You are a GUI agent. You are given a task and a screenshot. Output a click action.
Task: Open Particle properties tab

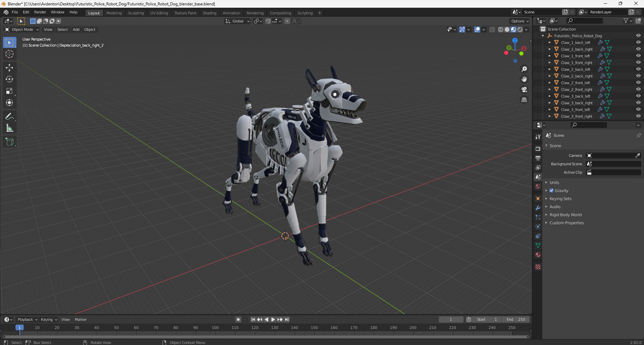(x=538, y=217)
